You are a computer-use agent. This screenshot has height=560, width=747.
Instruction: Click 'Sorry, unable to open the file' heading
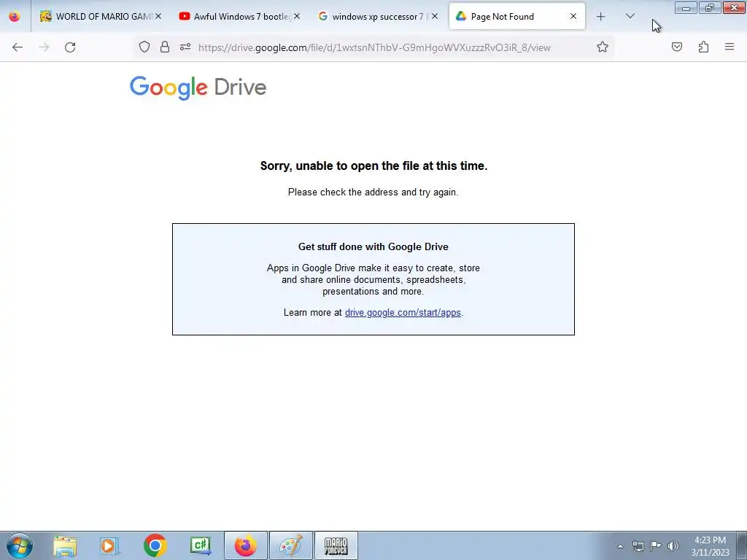pos(373,166)
